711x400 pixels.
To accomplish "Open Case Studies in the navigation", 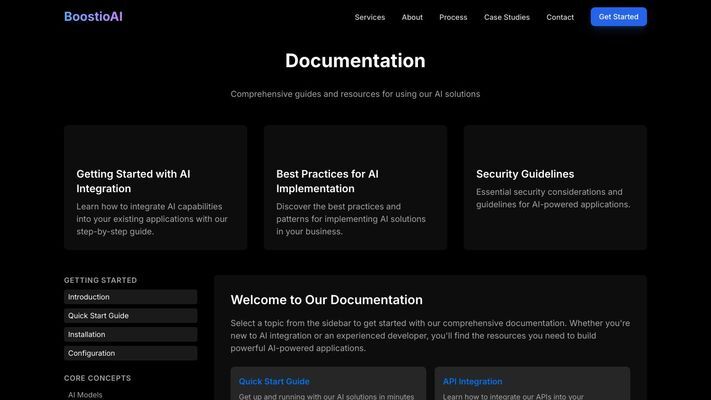I will (x=506, y=17).
